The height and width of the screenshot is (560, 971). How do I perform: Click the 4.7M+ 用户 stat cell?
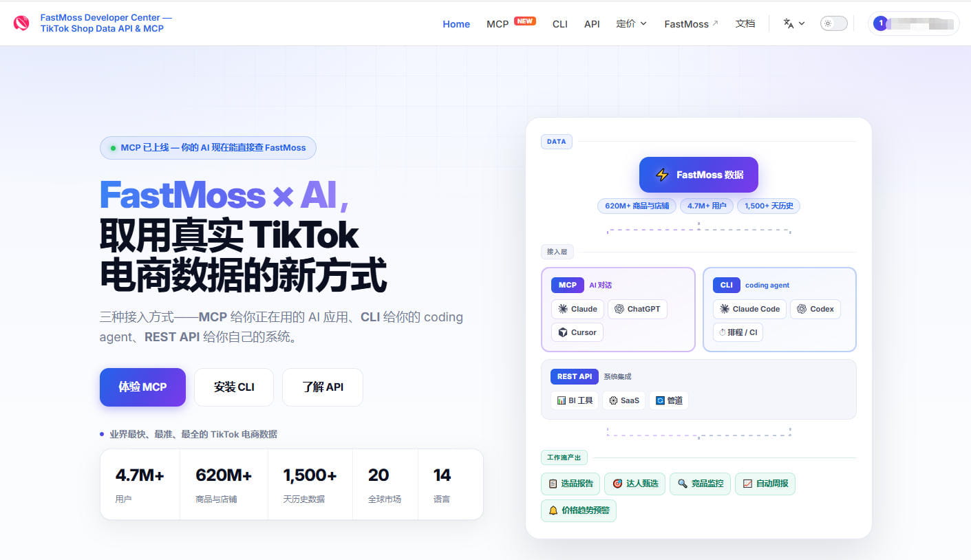[x=140, y=484]
